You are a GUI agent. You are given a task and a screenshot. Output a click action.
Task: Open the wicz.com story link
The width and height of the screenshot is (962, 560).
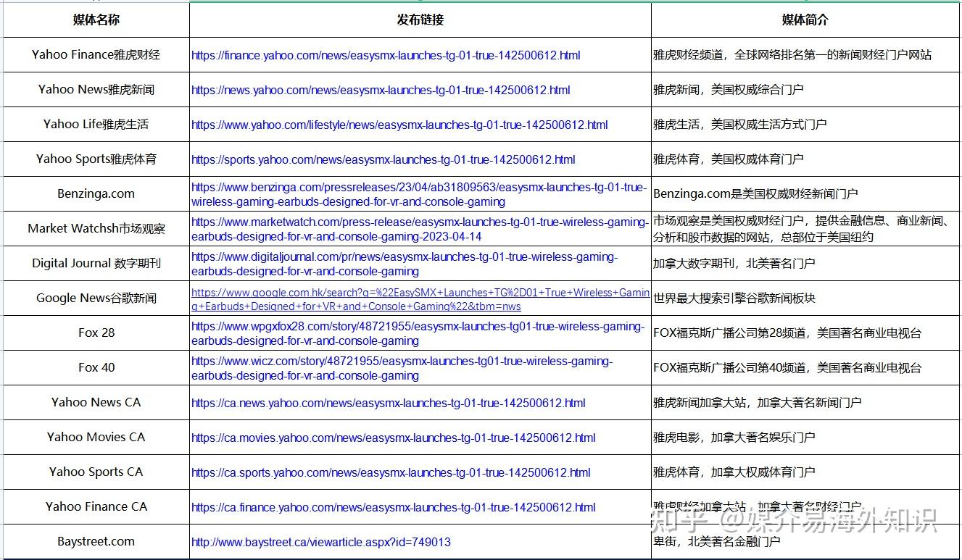click(x=402, y=368)
